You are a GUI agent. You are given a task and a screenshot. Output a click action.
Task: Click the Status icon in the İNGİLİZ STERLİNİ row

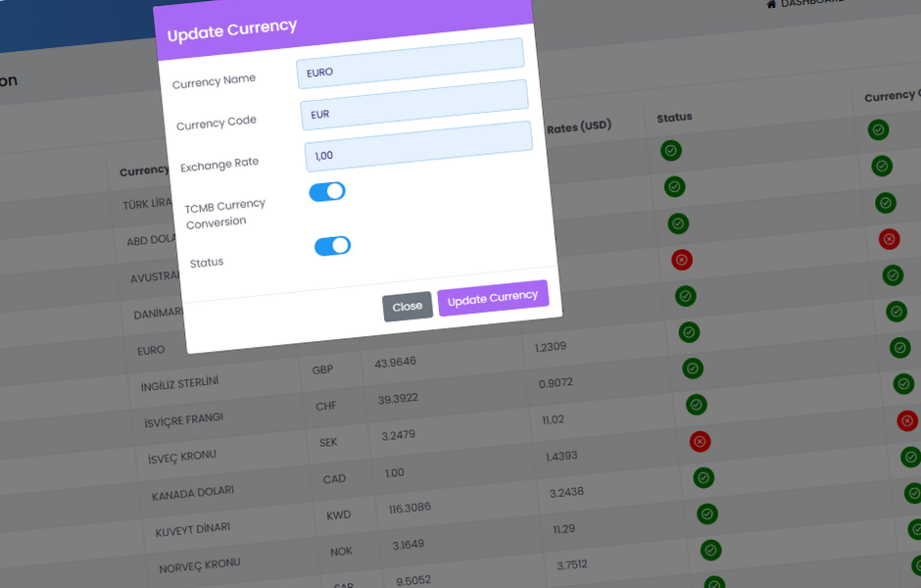tap(689, 332)
